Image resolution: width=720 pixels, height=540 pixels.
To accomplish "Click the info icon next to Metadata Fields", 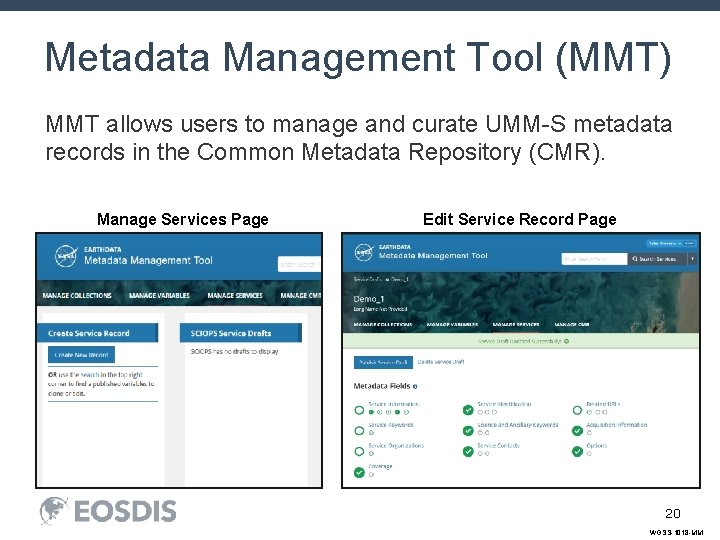I will pos(415,387).
